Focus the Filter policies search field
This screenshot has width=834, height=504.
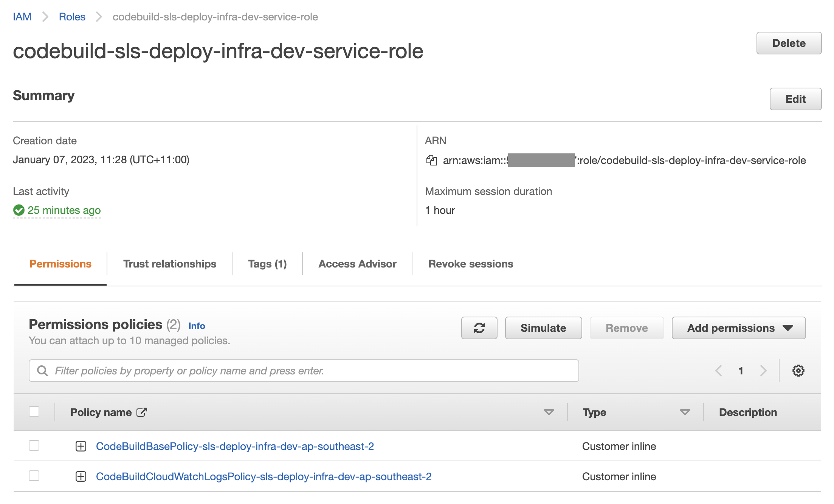pyautogui.click(x=304, y=371)
